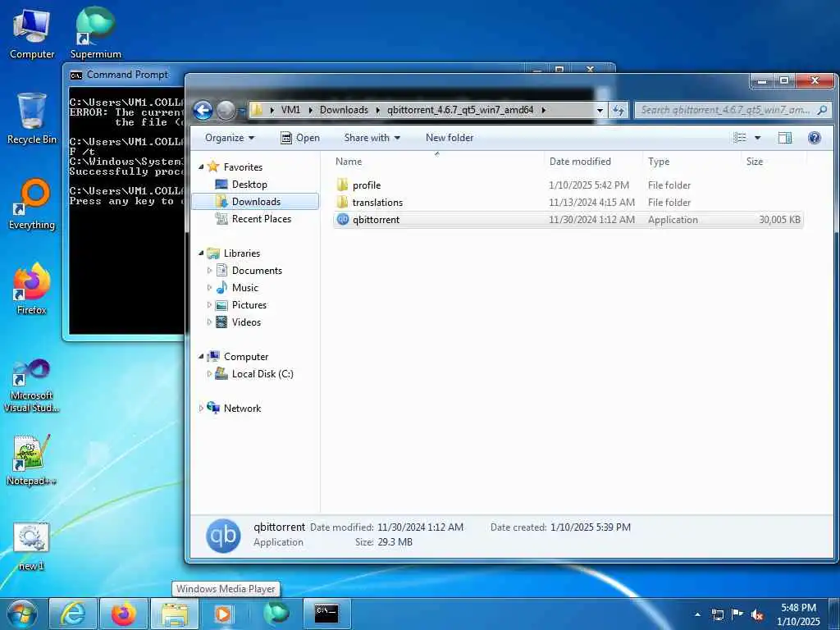Screen dimensions: 840x630
Task: Go back in Explorer navigation
Action: (203, 111)
